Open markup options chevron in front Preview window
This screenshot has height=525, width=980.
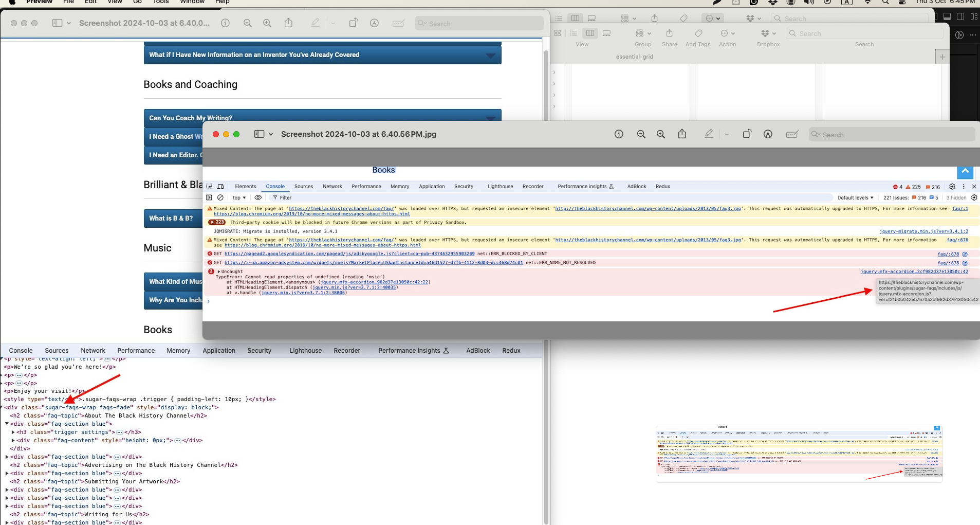(x=727, y=134)
